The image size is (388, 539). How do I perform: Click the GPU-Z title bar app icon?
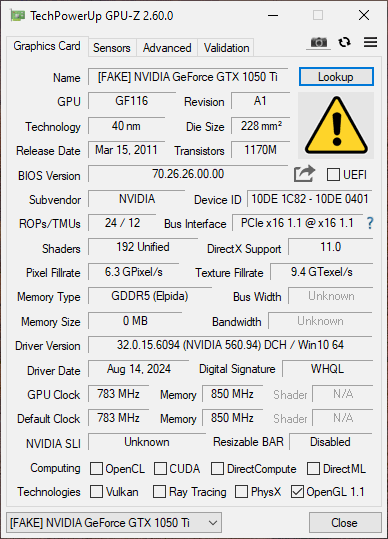point(18,15)
